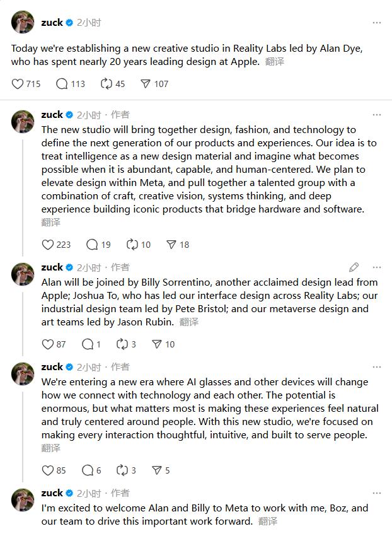This screenshot has height=536, width=392.
Task: Click the edit pencil icon on third post
Action: click(x=354, y=267)
